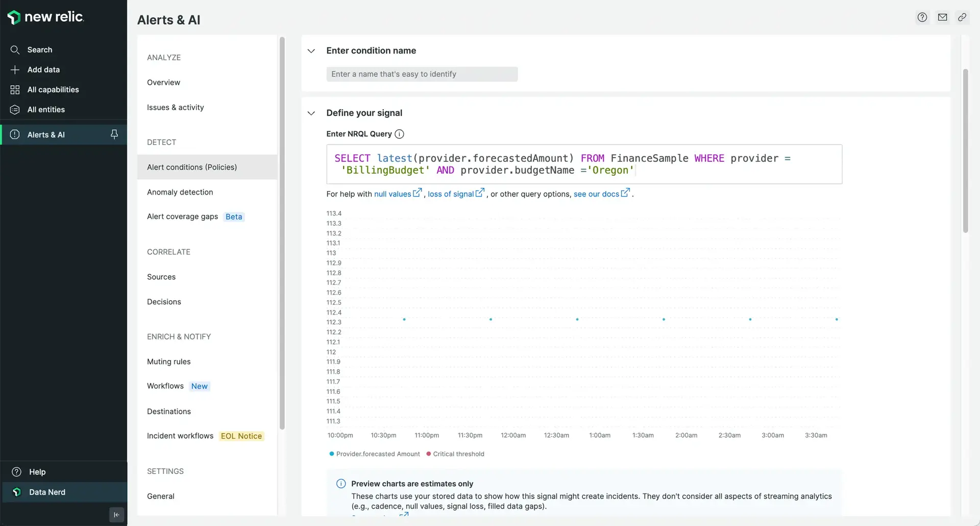The width and height of the screenshot is (980, 526).
Task: Click the All entities icon
Action: [15, 109]
